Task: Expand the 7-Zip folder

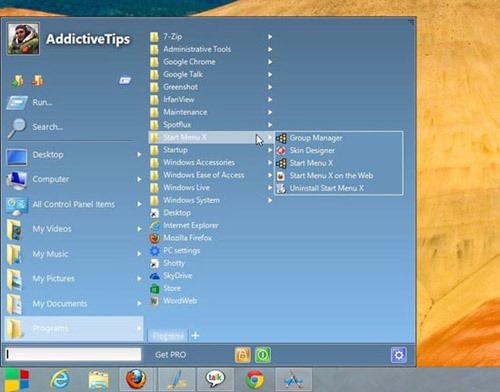Action: 211,37
